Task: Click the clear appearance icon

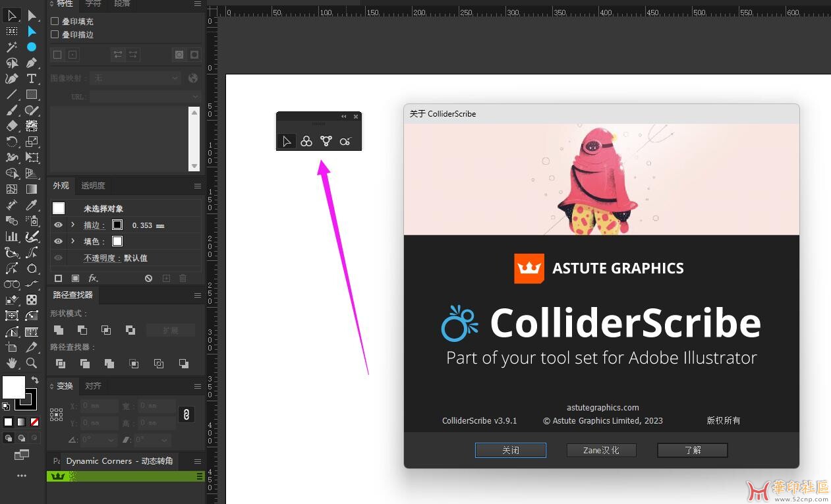Action: tap(149, 278)
